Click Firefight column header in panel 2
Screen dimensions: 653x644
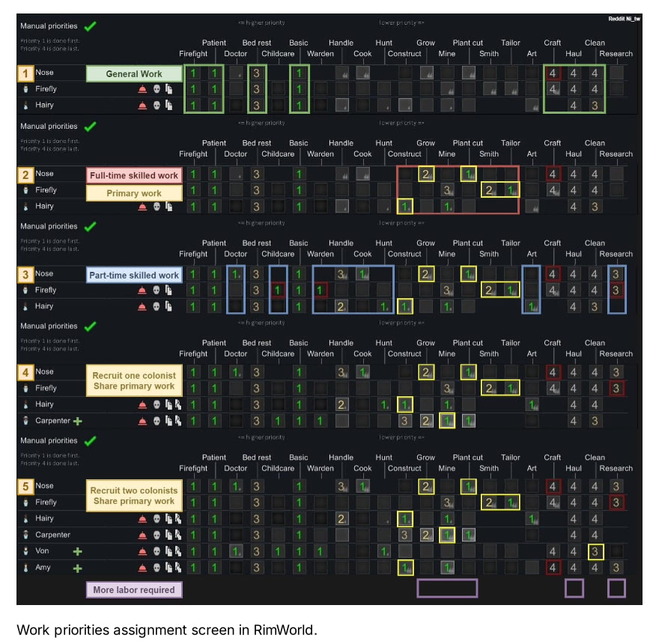(x=193, y=154)
